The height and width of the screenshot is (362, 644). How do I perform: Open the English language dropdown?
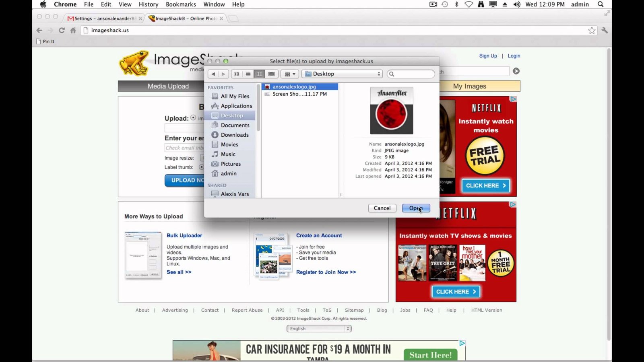[319, 329]
